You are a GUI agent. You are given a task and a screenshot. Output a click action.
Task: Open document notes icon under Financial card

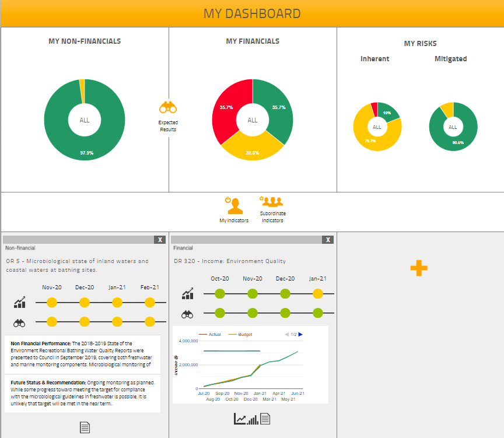265,419
